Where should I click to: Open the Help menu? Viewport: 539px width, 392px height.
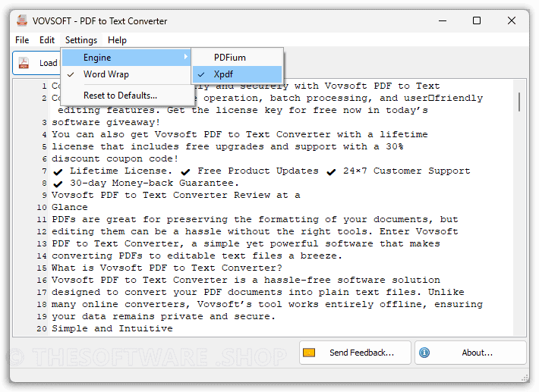point(117,40)
